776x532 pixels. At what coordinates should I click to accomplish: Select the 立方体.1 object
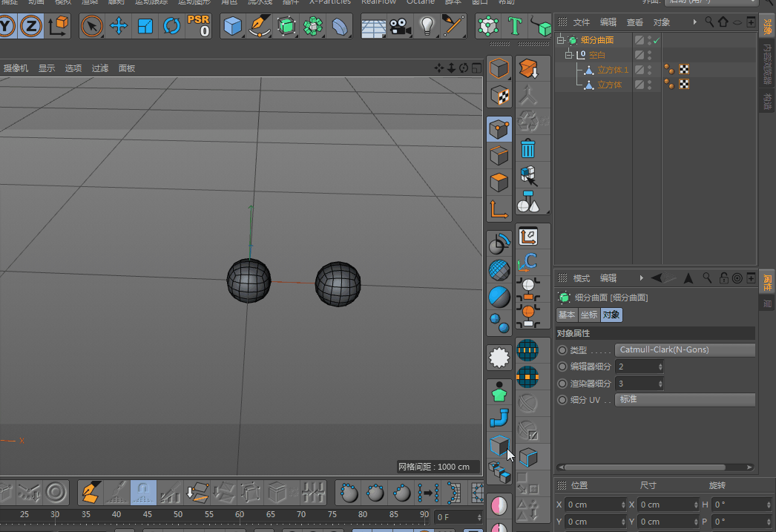pyautogui.click(x=613, y=70)
